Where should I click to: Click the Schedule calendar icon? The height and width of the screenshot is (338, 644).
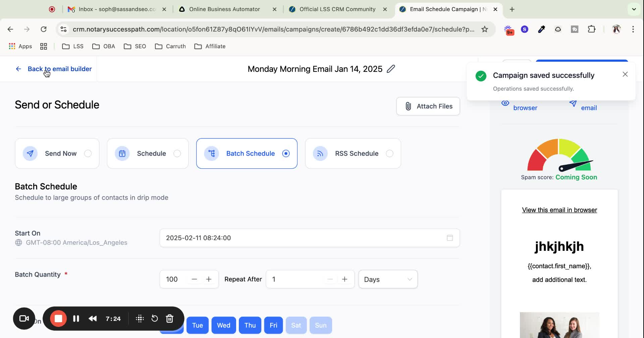pyautogui.click(x=122, y=154)
